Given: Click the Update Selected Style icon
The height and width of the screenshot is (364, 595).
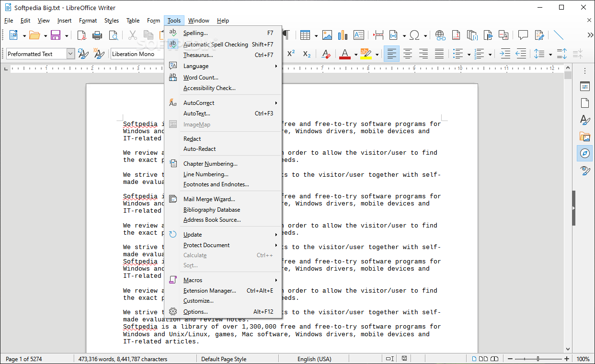Looking at the screenshot, I should [x=83, y=54].
